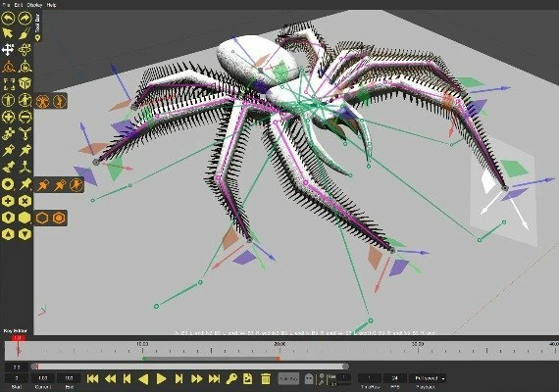Jump to first frame
Screen dimensions: 559x392
(x=93, y=378)
